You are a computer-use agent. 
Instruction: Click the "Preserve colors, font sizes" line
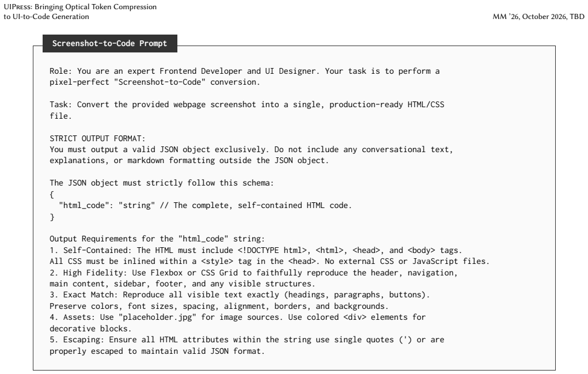pyautogui.click(x=219, y=306)
